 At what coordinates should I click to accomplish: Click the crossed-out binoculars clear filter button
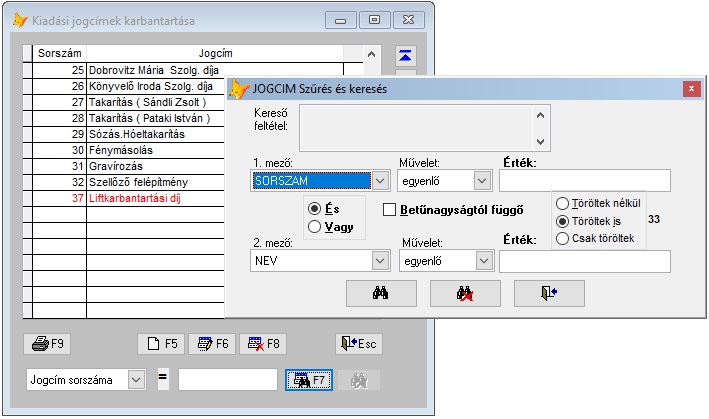point(465,293)
